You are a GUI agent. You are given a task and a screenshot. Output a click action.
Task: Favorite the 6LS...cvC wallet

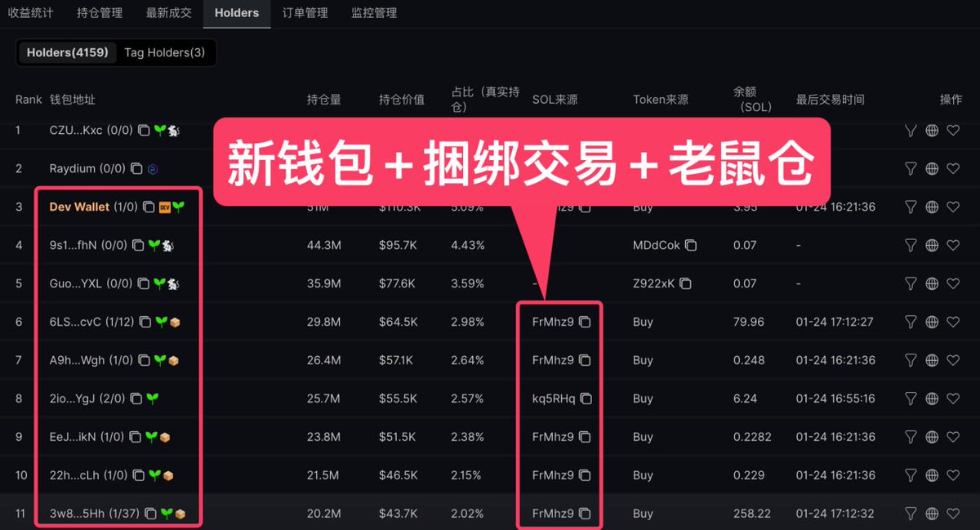(953, 322)
